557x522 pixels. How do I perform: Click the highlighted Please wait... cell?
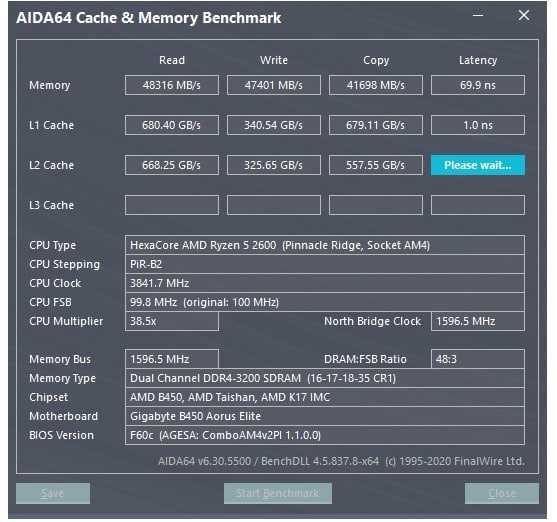(x=478, y=165)
